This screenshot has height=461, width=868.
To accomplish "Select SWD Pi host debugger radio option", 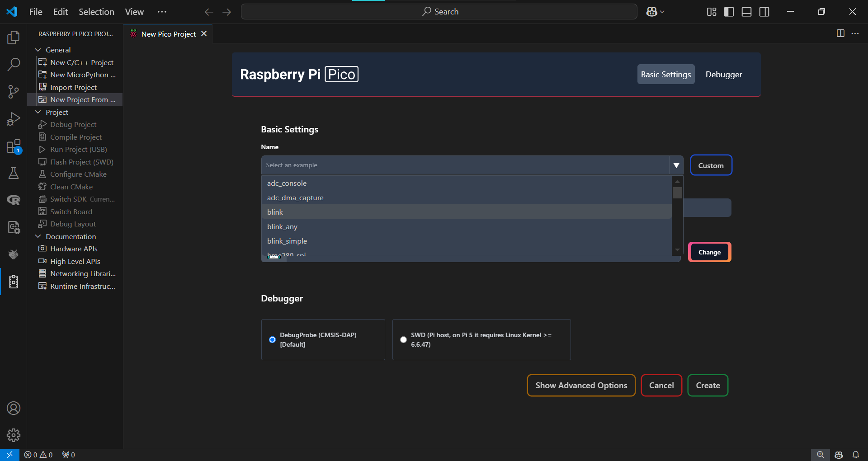I will (403, 339).
